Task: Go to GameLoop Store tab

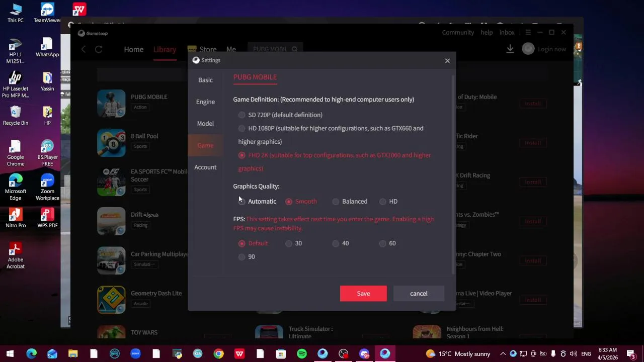Action: [202, 49]
